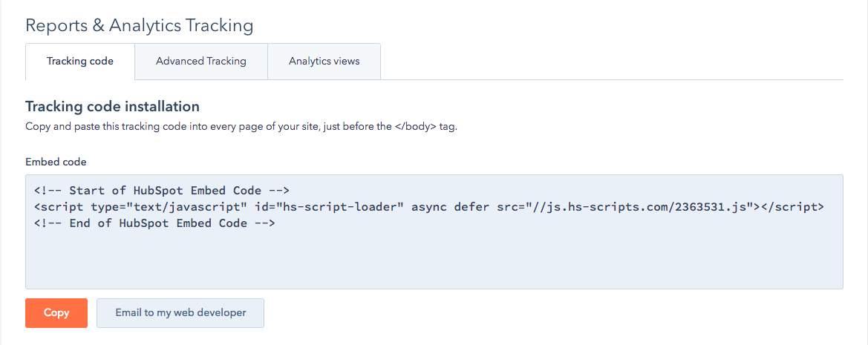This screenshot has width=868, height=345.
Task: Click the Tracking code installation heading
Action: 112,106
